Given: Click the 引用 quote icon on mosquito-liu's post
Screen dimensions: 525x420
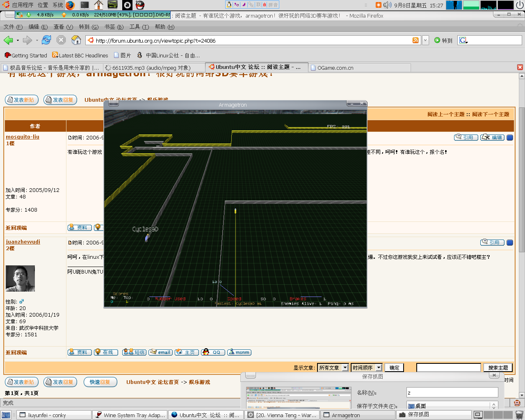Looking at the screenshot, I should pyautogui.click(x=466, y=137).
